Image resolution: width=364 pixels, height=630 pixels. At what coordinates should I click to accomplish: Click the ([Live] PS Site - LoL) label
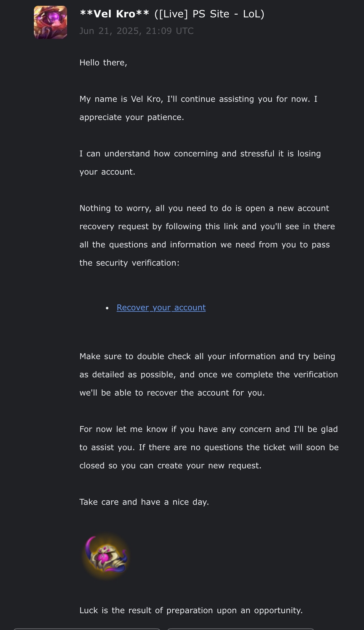[x=209, y=14]
